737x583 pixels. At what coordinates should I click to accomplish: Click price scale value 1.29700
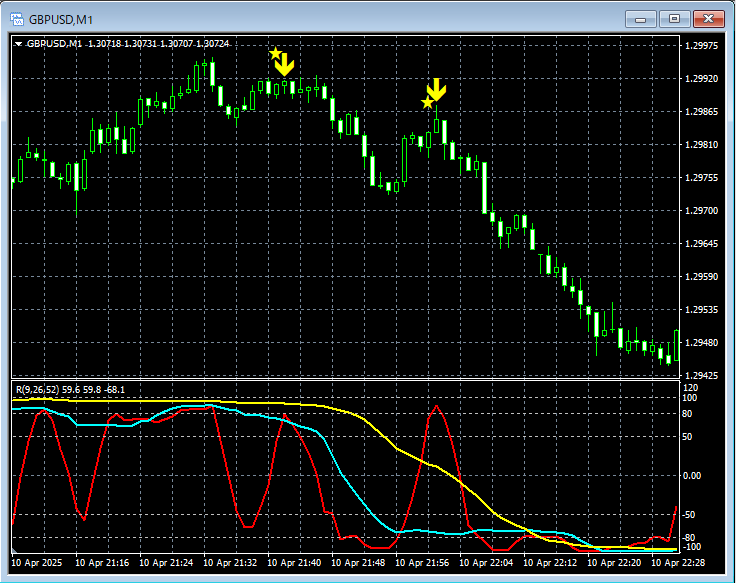(x=702, y=211)
